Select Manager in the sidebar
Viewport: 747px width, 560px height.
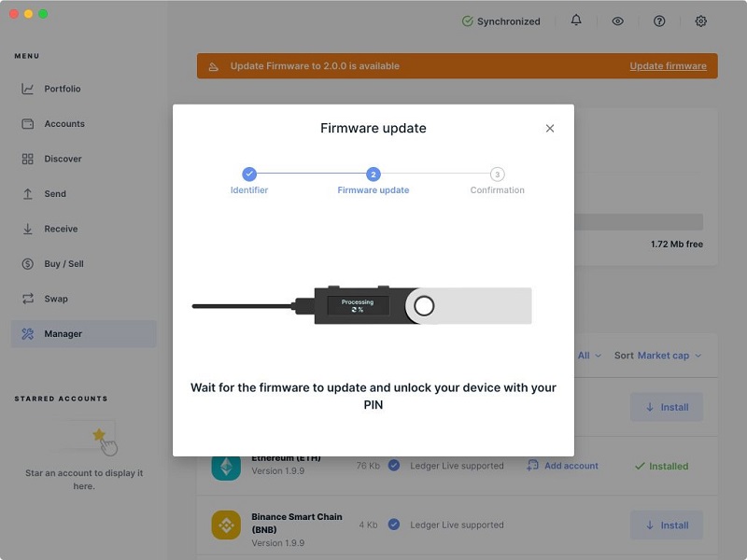[x=83, y=334]
